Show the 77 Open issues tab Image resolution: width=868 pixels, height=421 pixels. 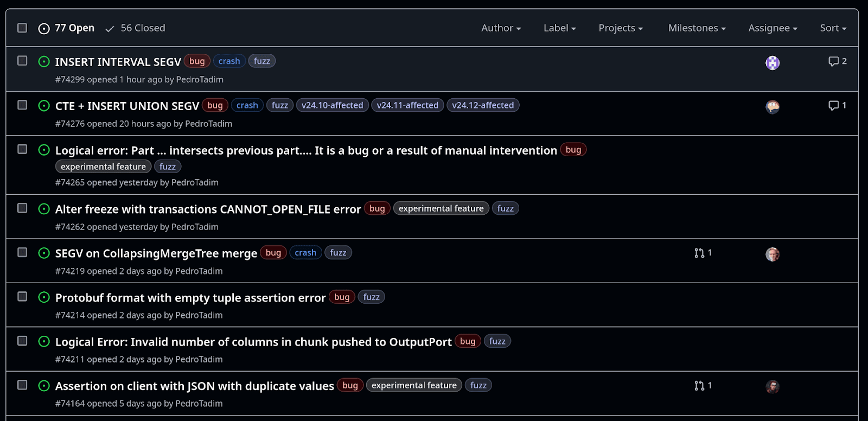point(67,28)
